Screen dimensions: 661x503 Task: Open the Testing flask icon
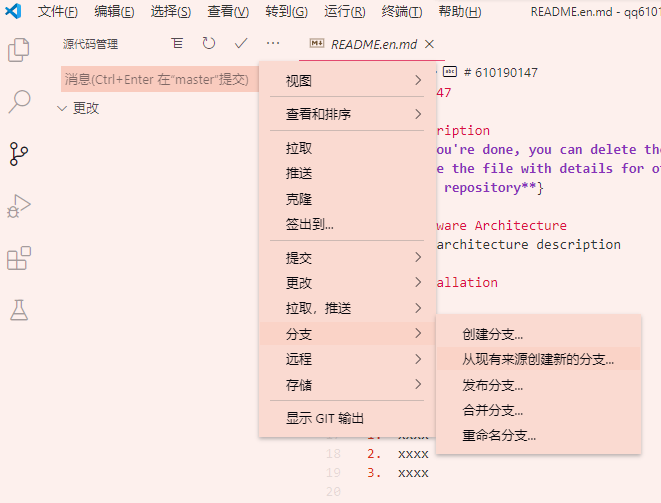18,310
